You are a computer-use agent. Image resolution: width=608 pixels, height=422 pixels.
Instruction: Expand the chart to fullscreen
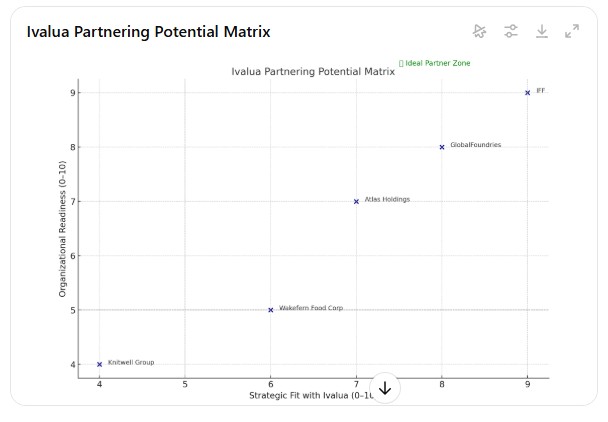tap(572, 31)
